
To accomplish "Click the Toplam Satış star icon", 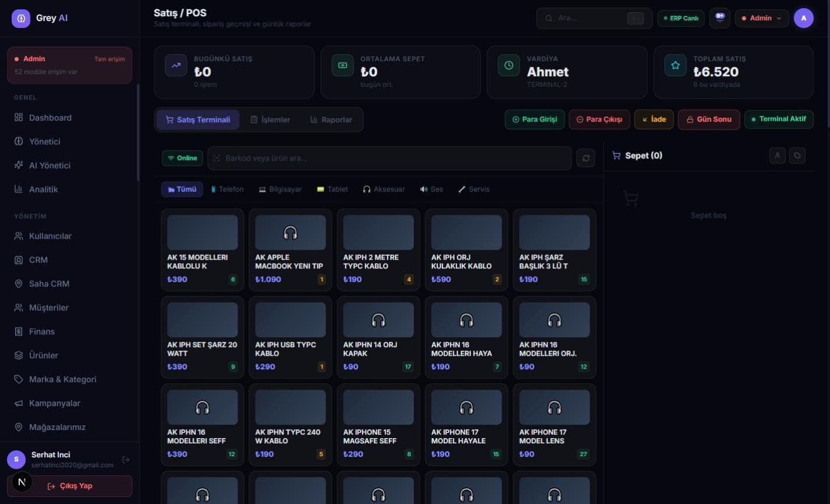I will [675, 65].
